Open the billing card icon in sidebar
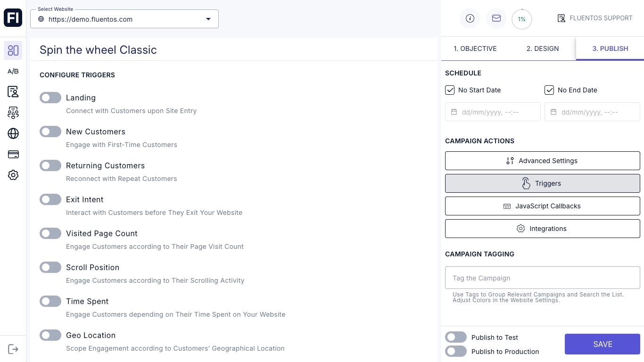 coord(13,155)
